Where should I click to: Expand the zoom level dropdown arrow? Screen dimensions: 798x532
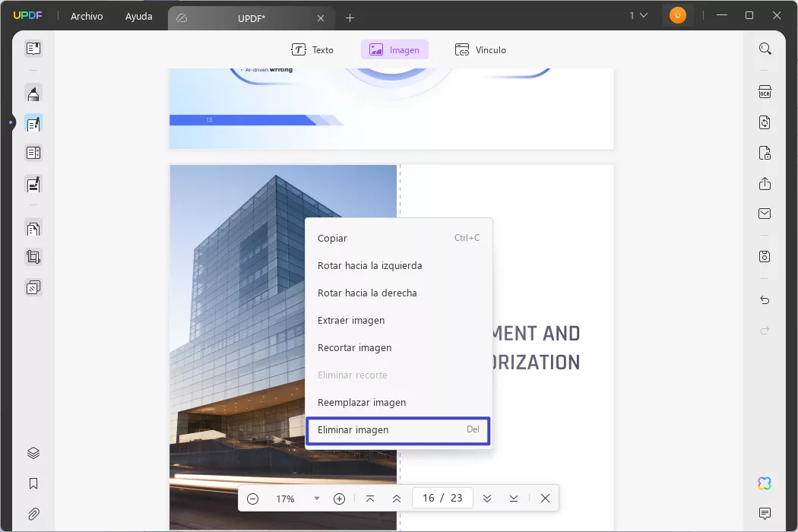[x=317, y=499]
